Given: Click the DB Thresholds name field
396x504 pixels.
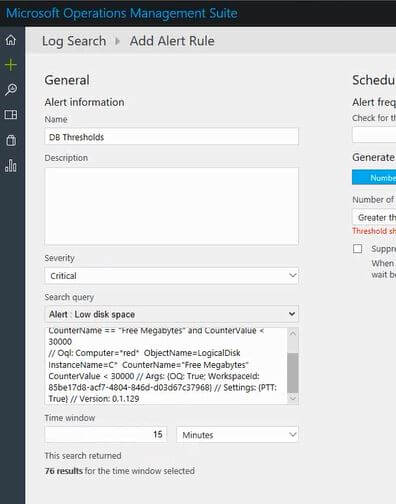Looking at the screenshot, I should click(172, 137).
